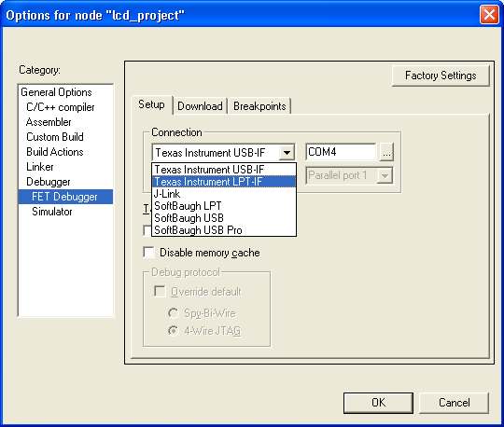The height and width of the screenshot is (427, 504).
Task: Go to Debugger category
Action: tap(49, 182)
